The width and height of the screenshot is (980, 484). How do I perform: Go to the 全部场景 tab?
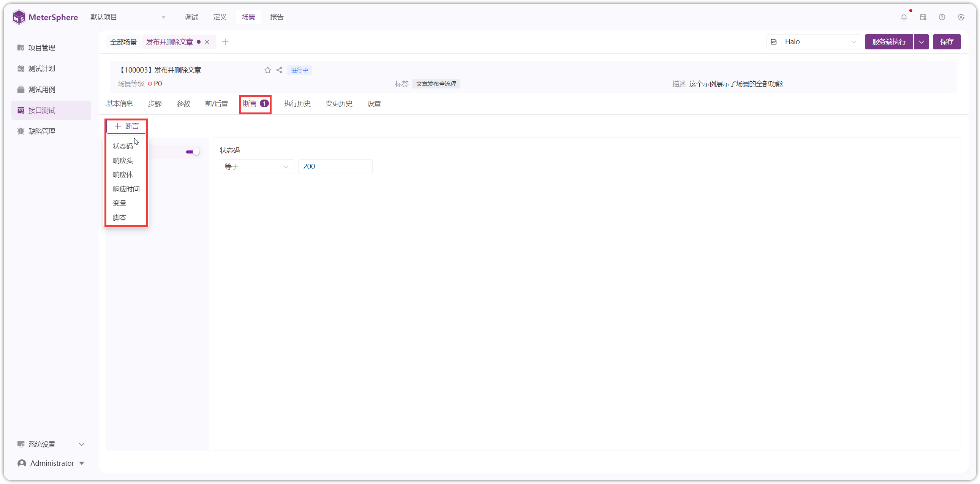coord(123,42)
